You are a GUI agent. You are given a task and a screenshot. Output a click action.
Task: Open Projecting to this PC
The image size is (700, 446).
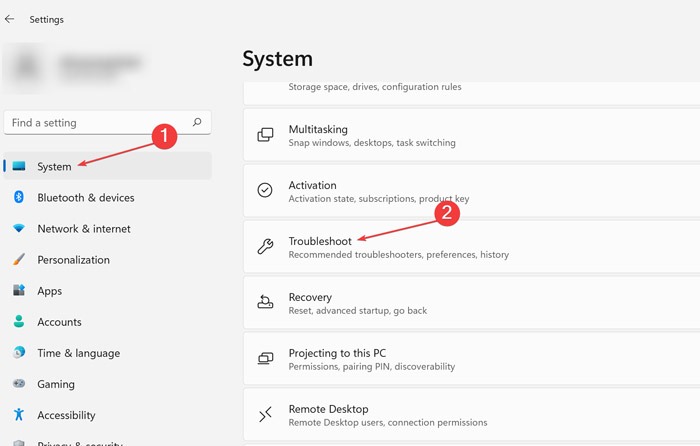(337, 353)
